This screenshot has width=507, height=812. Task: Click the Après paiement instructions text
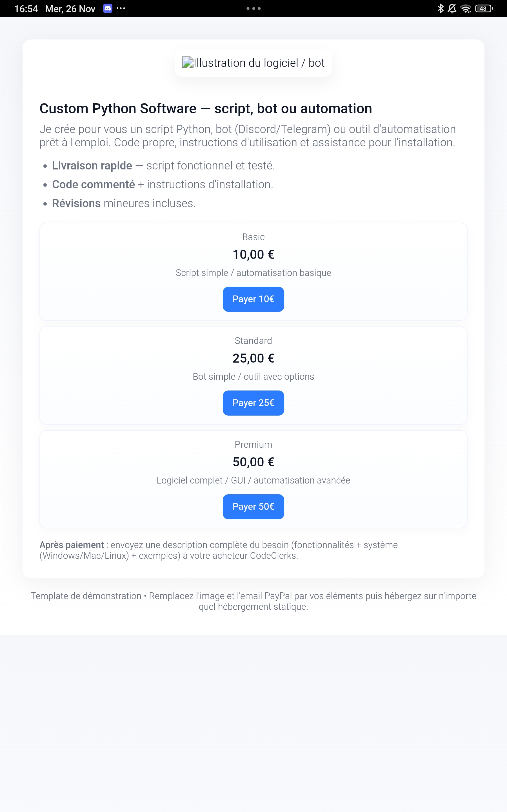pyautogui.click(x=218, y=550)
